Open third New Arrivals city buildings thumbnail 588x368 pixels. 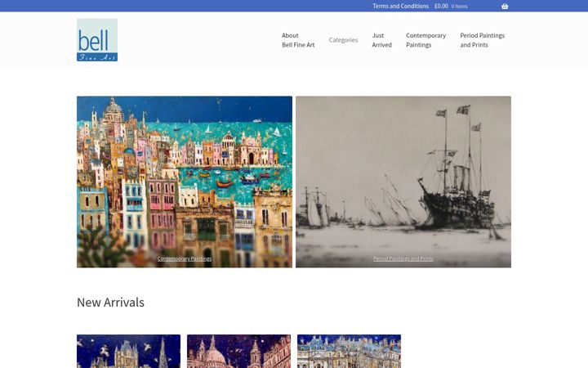(350, 351)
